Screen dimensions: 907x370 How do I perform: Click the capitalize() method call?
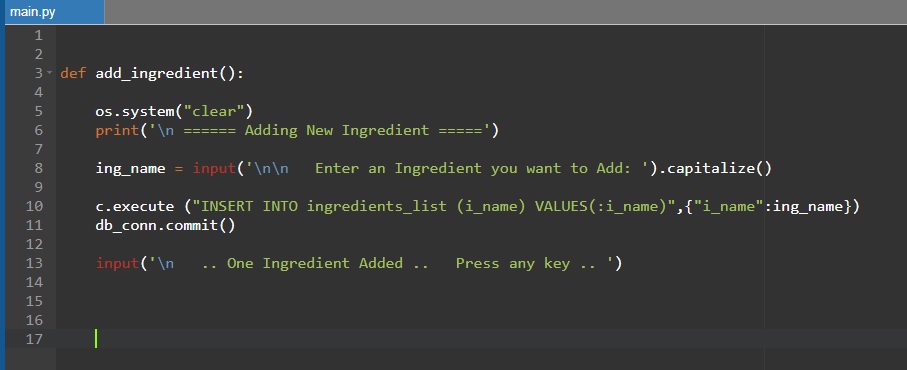coord(719,169)
